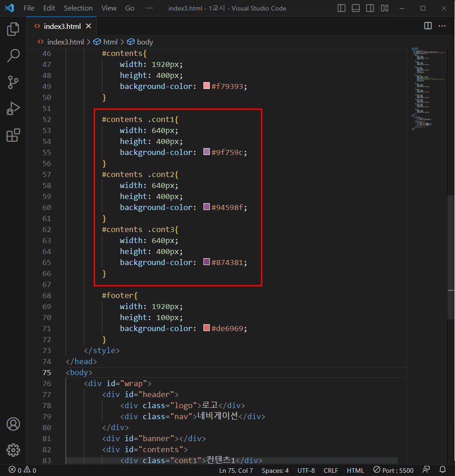Screen dimensions: 455x476
Task: Click Ln 75, Col 7 in status bar
Action: (236, 470)
